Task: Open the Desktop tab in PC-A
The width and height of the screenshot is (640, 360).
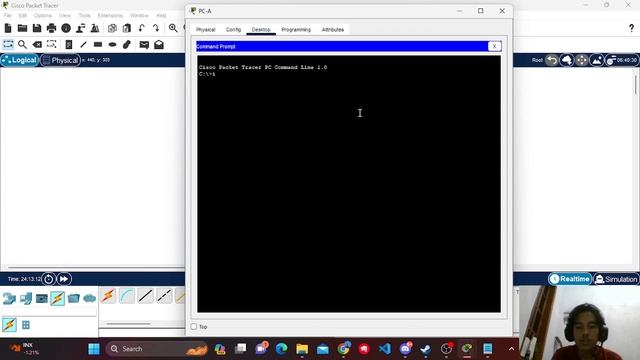Action: 261,30
